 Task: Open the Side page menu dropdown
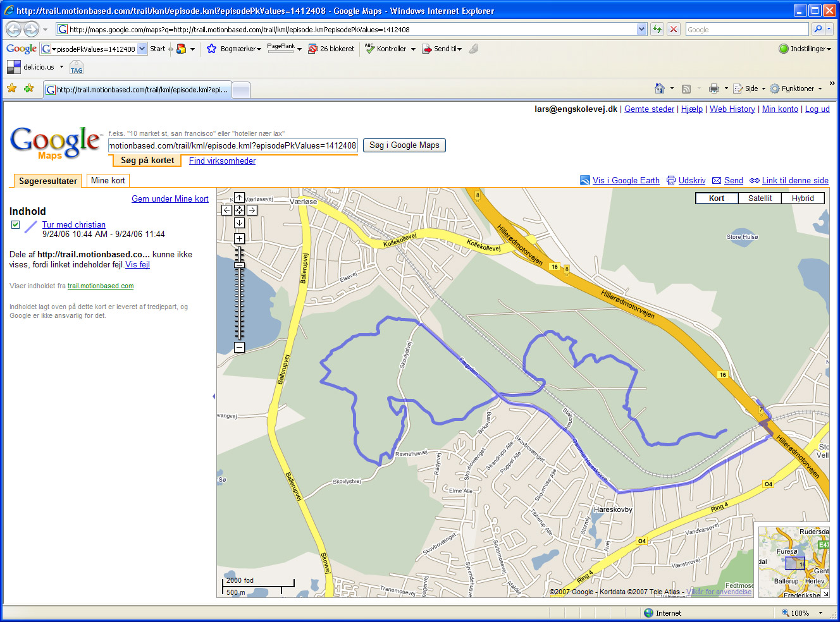pyautogui.click(x=749, y=88)
